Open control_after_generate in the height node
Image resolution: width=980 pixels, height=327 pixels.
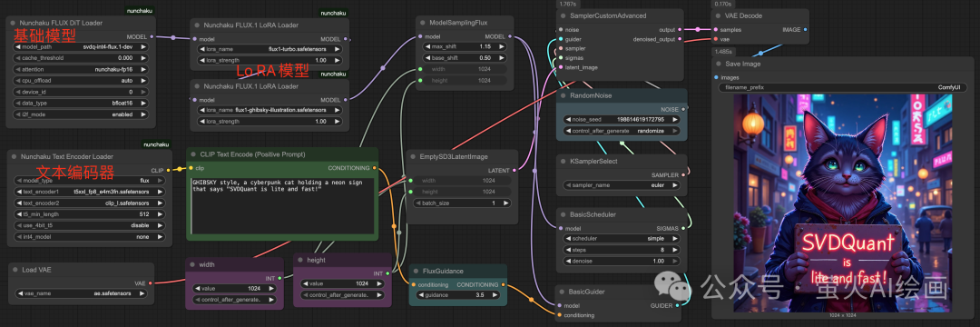pos(343,295)
